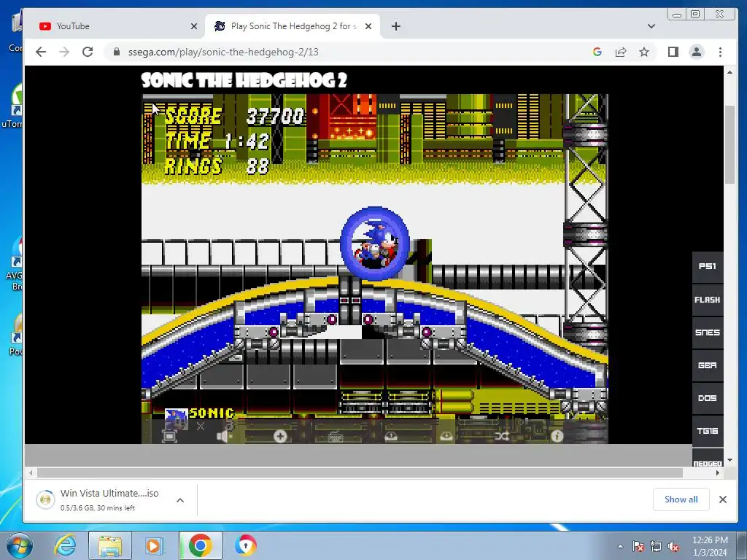Open the PS1 games sidebar tab
The height and width of the screenshot is (560, 747).
tap(708, 267)
